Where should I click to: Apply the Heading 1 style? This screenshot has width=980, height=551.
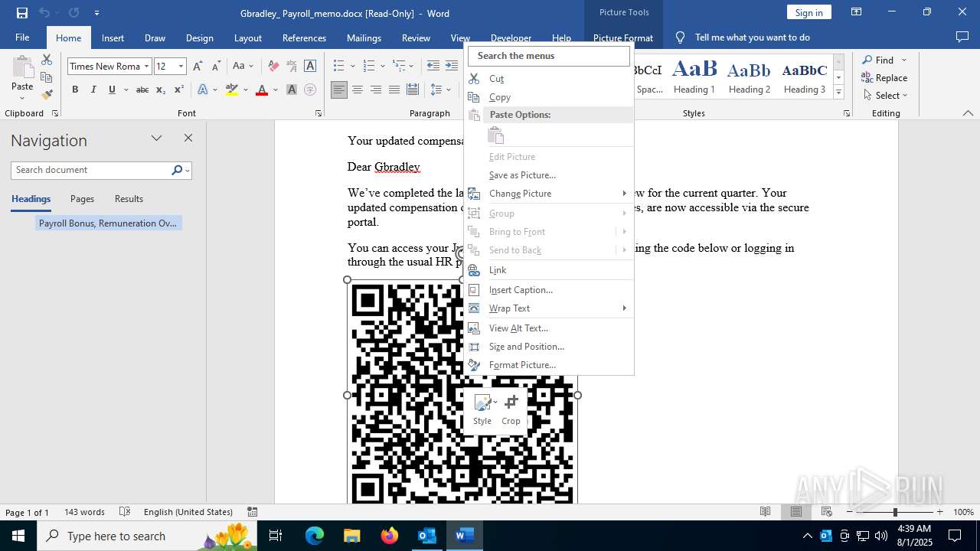coord(694,77)
